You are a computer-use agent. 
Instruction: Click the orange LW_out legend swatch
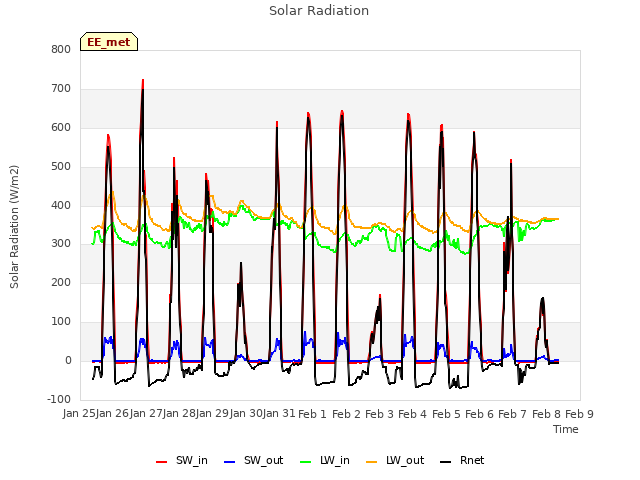click(372, 462)
